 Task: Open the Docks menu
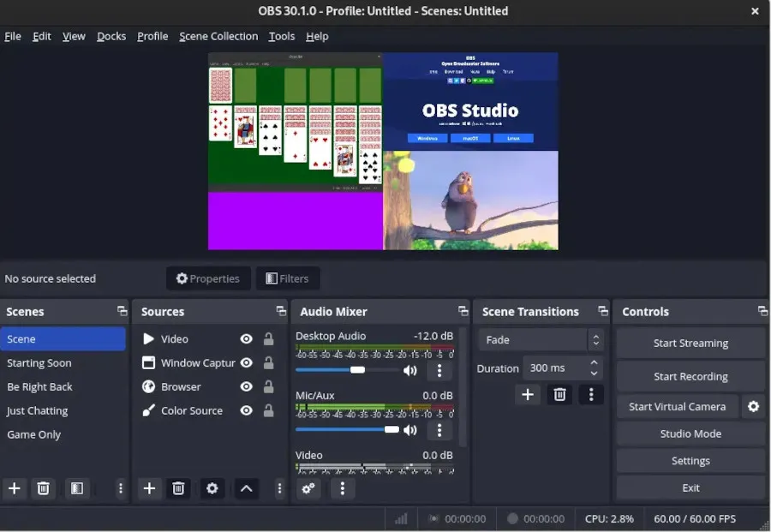111,36
